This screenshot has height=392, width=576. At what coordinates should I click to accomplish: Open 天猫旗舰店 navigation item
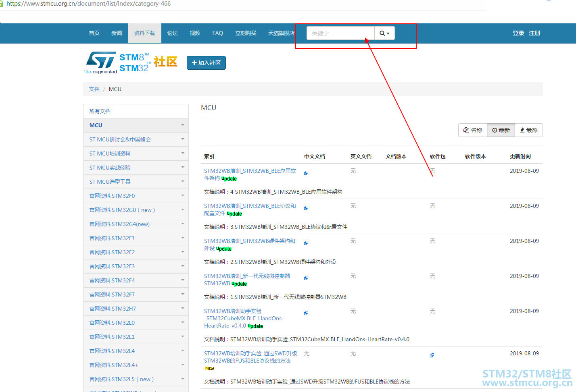(282, 33)
